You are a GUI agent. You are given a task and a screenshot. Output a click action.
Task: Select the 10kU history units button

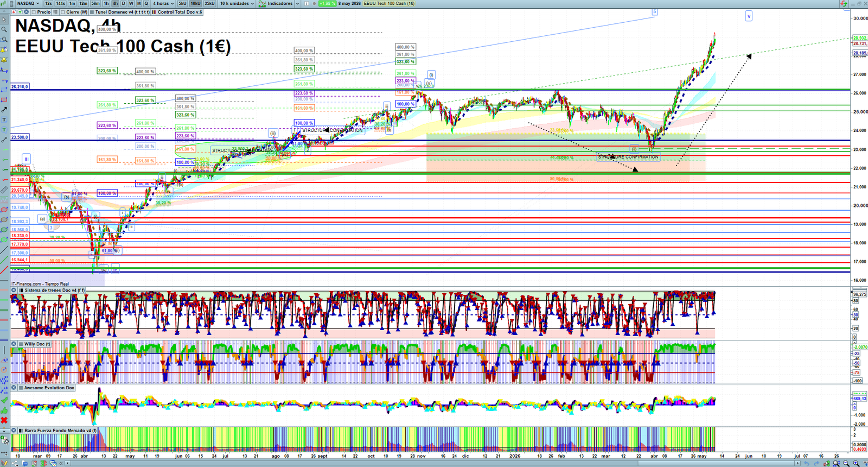(x=195, y=3)
